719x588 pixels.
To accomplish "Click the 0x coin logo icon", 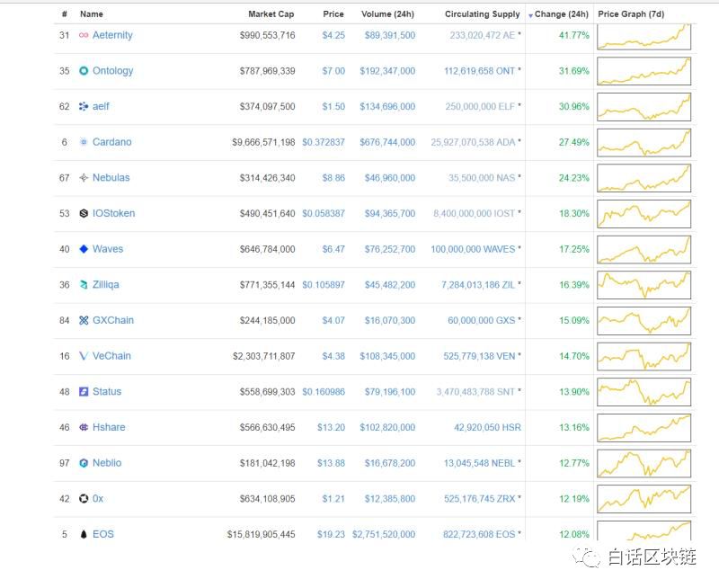I will pyautogui.click(x=84, y=499).
